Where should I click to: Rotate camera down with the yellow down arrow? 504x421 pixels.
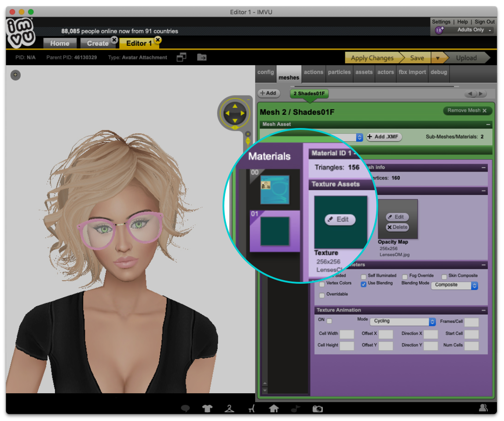[x=235, y=121]
